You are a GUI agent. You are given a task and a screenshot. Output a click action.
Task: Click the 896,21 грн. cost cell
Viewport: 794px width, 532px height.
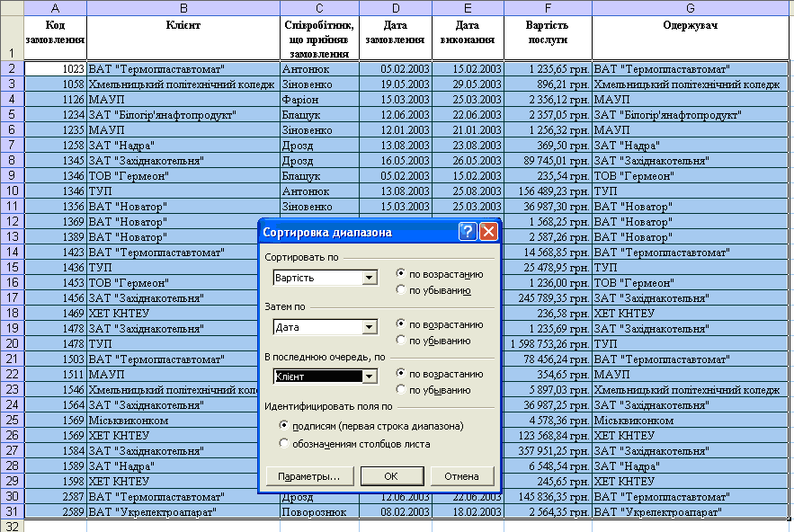coord(548,84)
